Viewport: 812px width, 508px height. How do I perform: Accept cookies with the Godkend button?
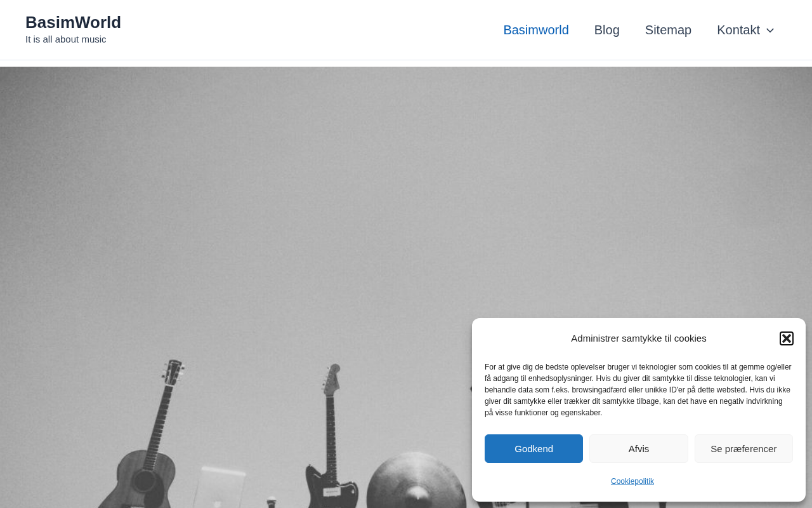pos(534,448)
